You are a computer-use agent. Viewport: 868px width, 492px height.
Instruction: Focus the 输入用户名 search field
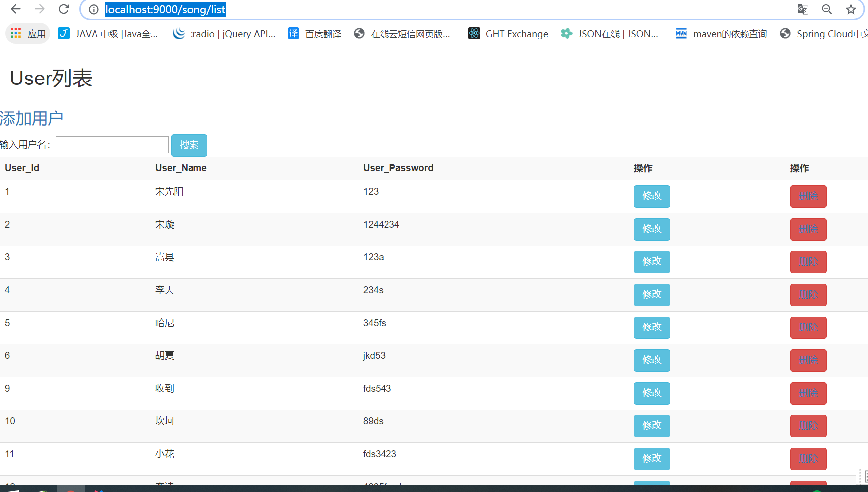click(112, 145)
